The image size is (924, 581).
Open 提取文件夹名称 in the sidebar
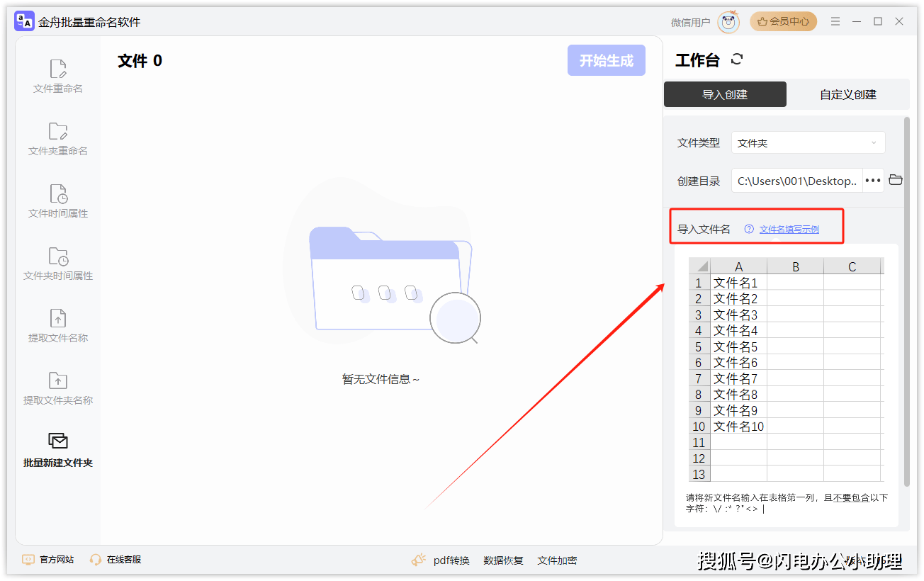58,388
